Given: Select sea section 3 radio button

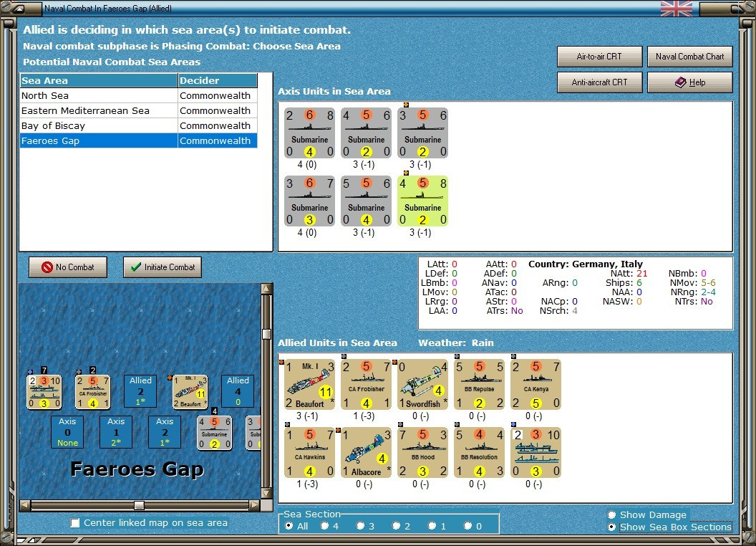Looking at the screenshot, I should (360, 526).
